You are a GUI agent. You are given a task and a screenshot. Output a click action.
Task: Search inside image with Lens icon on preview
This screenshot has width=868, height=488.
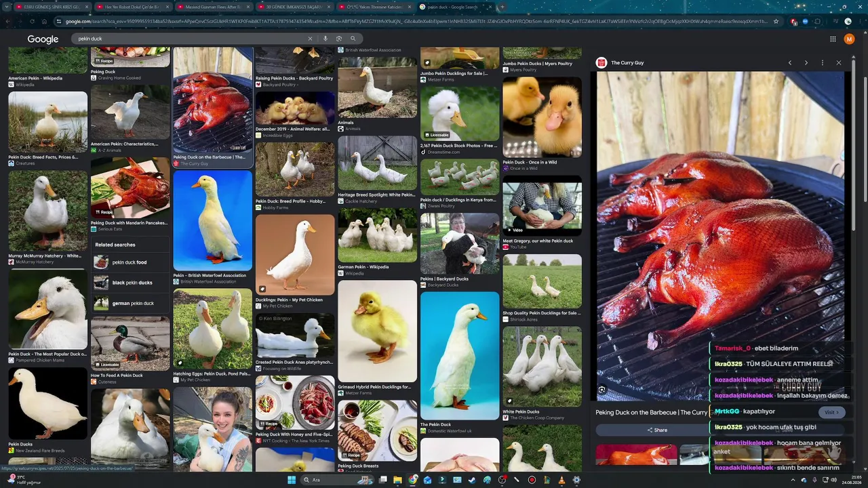click(602, 390)
